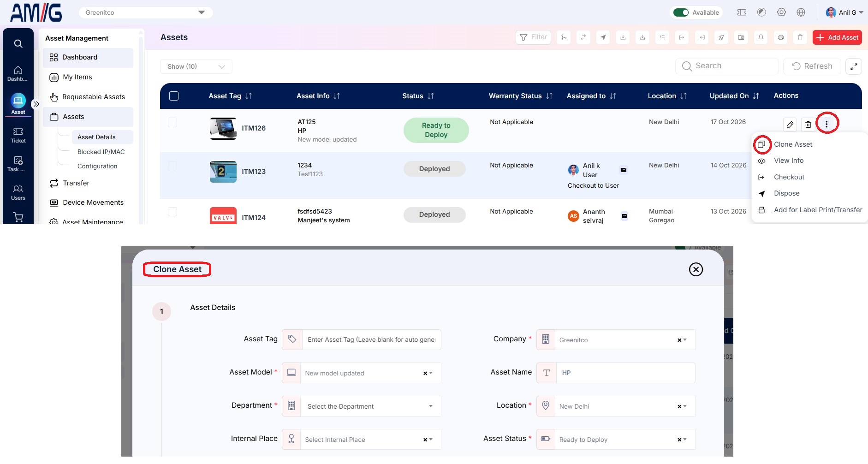Click the bell notification toolbar icon
This screenshot has width=868, height=464.
(761, 37)
